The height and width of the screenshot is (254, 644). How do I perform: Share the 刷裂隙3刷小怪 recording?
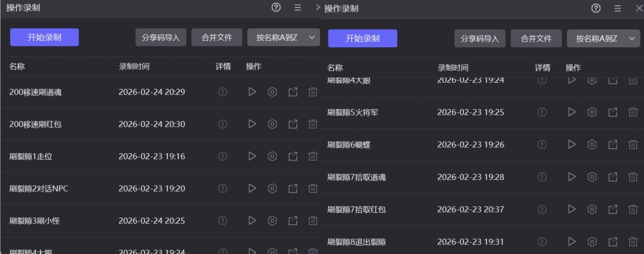[293, 221]
